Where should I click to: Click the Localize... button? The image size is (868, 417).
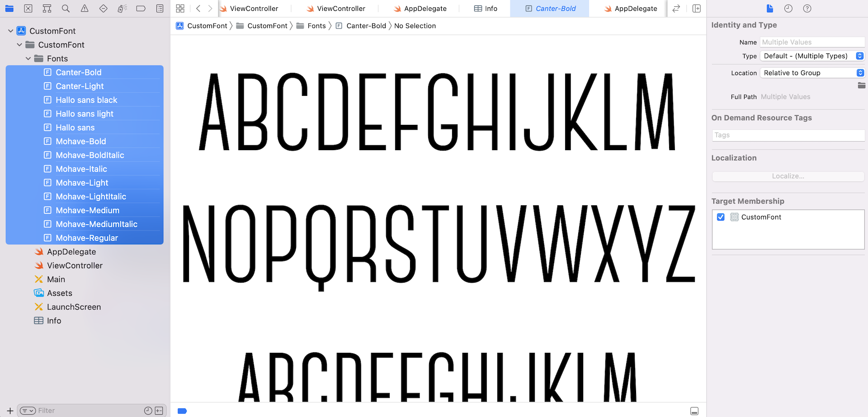coord(788,176)
